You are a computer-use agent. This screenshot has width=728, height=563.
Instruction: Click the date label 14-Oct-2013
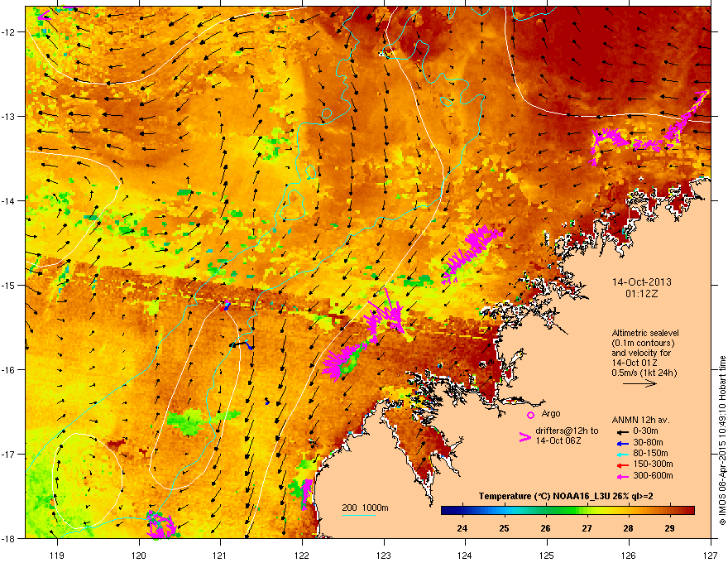642,282
